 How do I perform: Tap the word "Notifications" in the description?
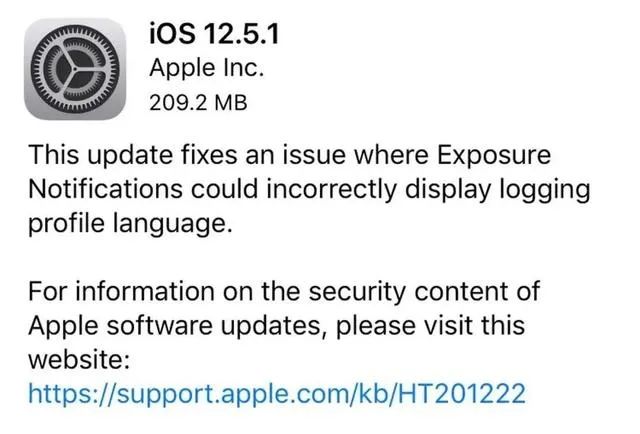(x=106, y=189)
